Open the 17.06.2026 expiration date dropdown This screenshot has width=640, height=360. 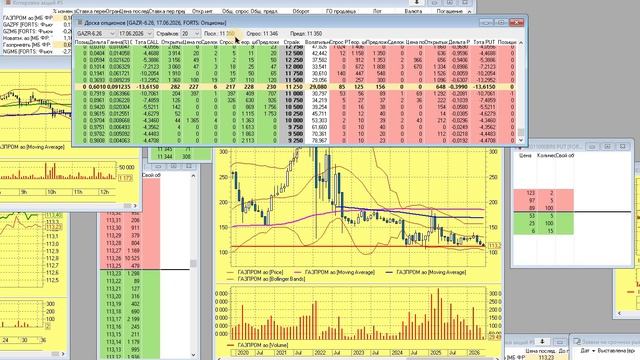click(136, 33)
